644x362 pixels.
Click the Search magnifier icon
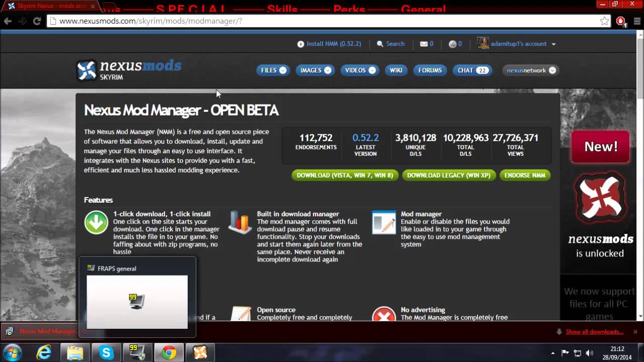pos(380,44)
